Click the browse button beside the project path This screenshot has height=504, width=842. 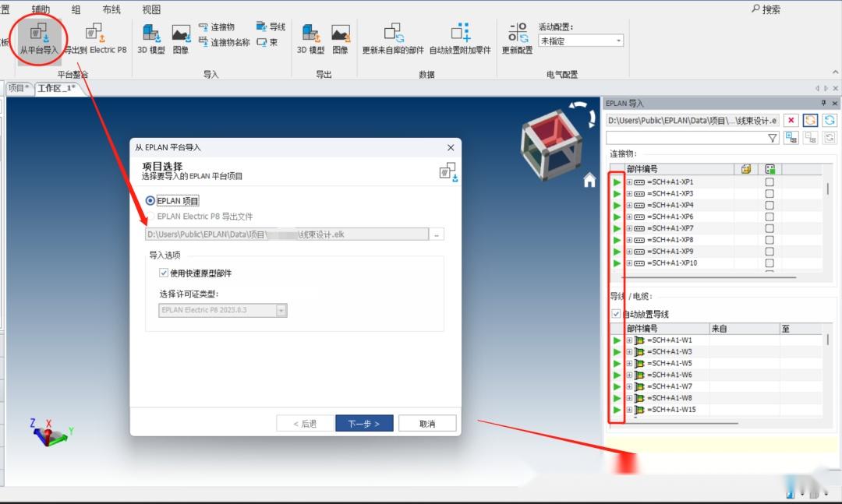pos(437,234)
